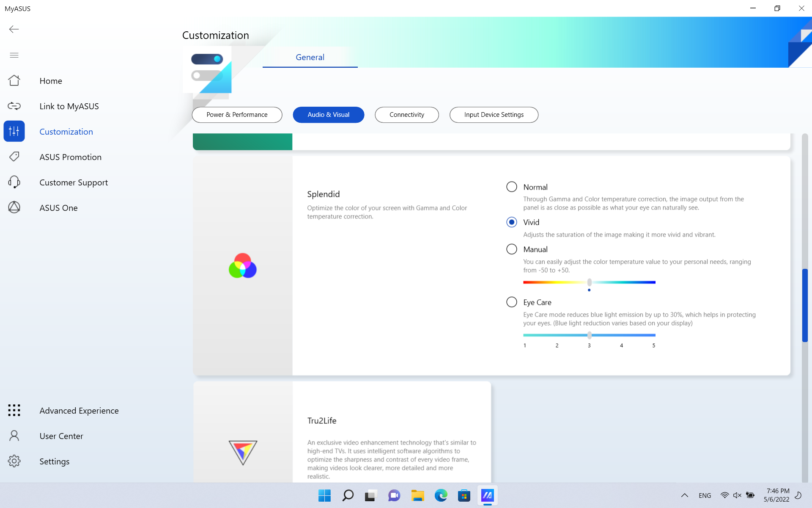Open the focus assist moon icon

click(x=798, y=495)
